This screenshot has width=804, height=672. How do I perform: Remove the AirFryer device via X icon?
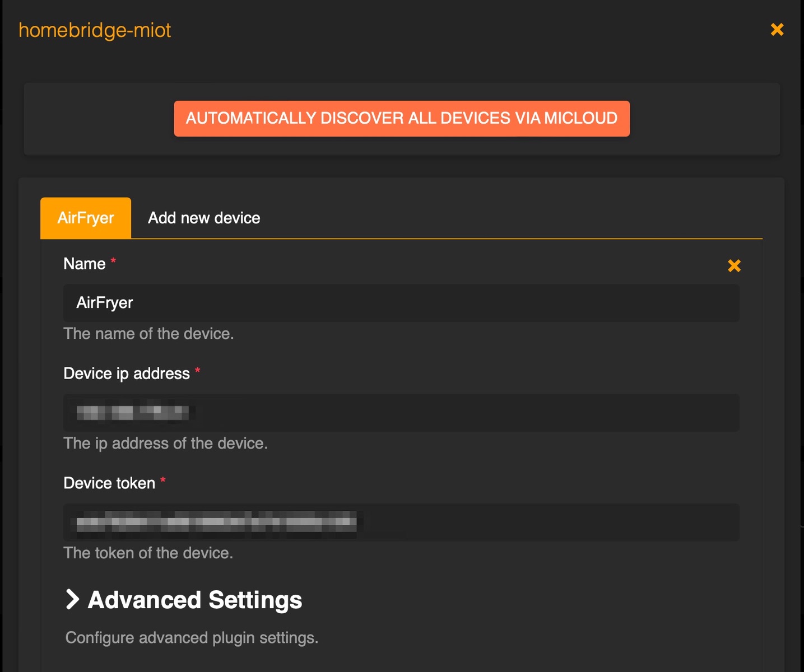click(x=734, y=265)
